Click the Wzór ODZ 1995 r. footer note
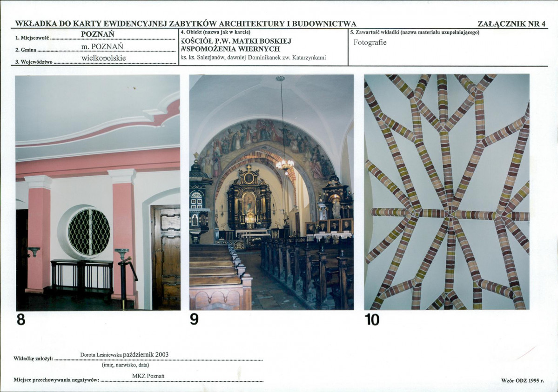The height and width of the screenshot is (392, 558). point(522,380)
